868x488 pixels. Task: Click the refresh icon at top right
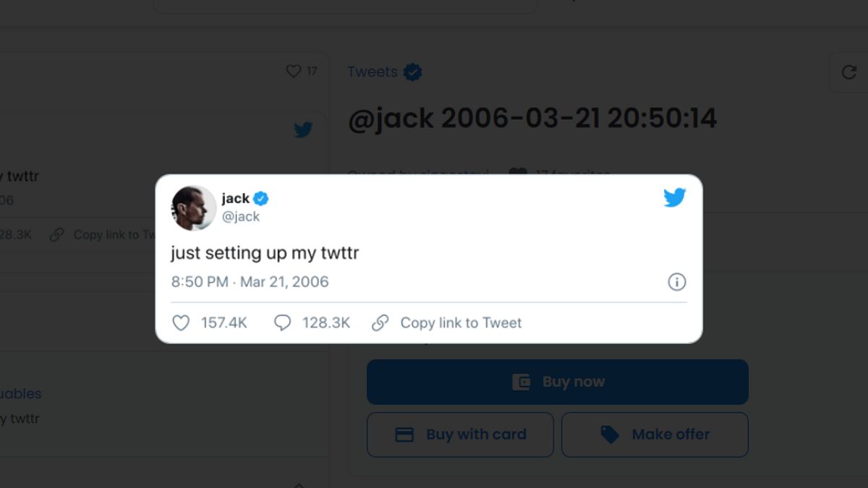849,72
